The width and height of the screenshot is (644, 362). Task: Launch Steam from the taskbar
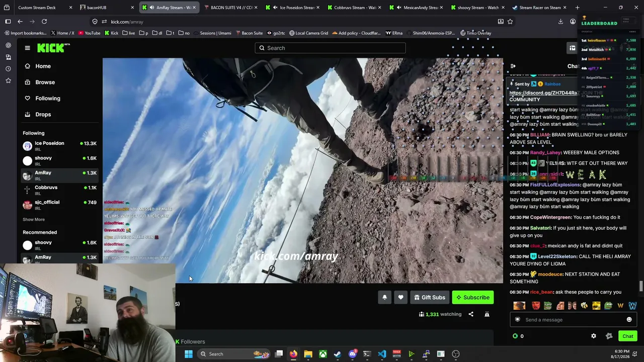click(x=338, y=354)
